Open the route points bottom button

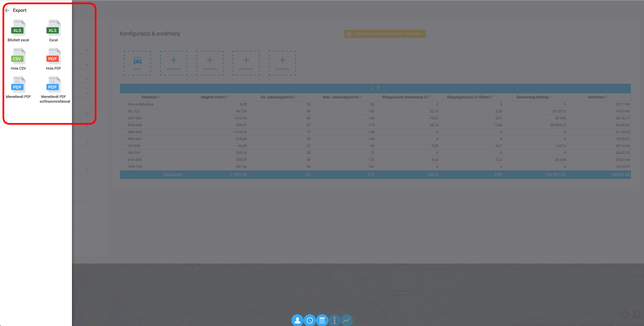(x=334, y=320)
